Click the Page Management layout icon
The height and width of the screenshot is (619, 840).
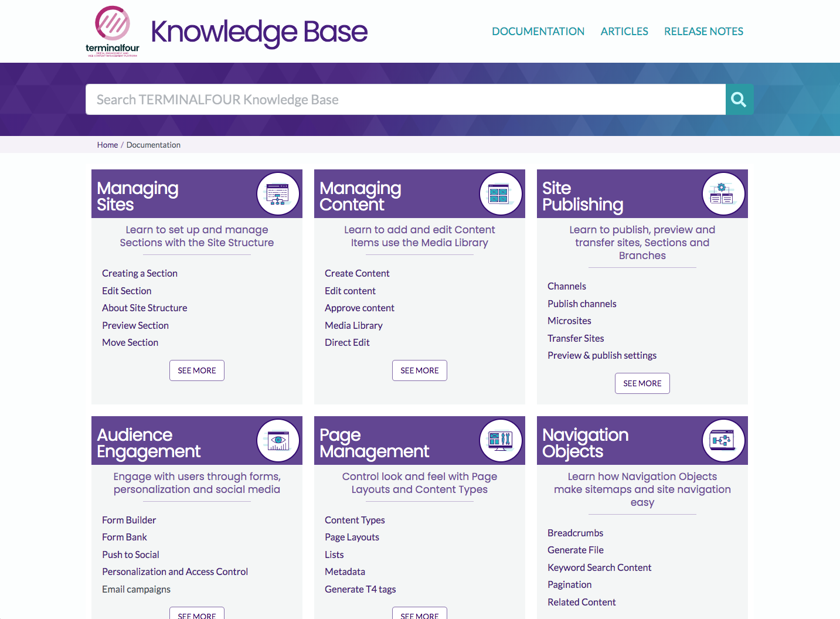[501, 440]
